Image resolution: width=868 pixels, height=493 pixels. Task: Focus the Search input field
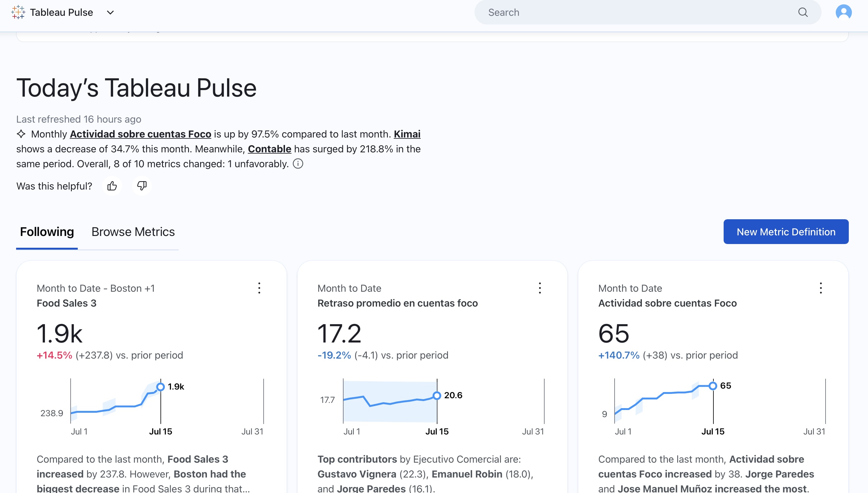pyautogui.click(x=647, y=12)
